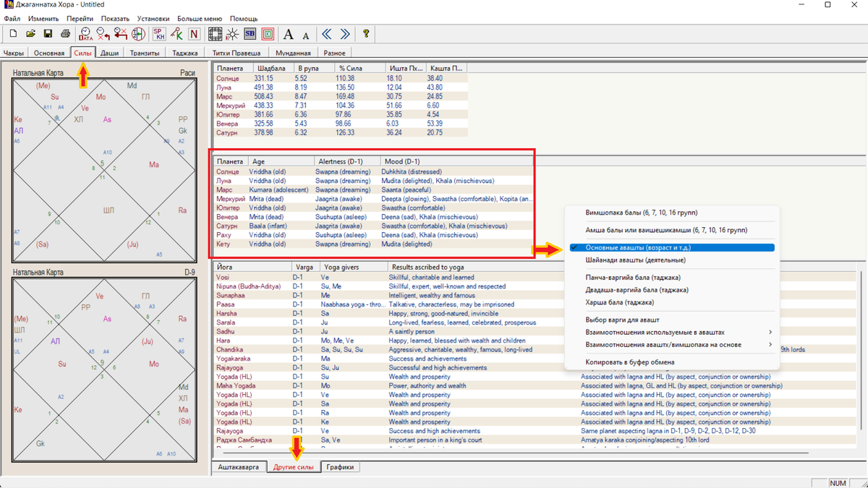Switch to the Транзиты tab
This screenshot has height=488, width=868.
coord(145,53)
